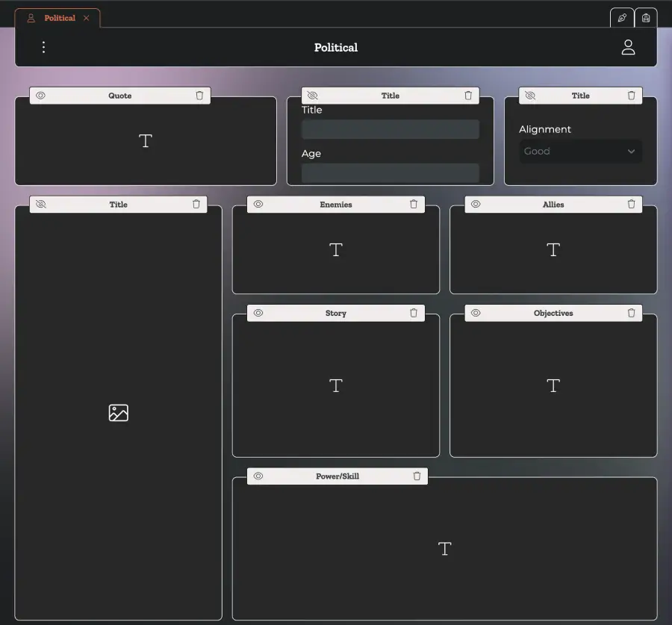Close the Political tab

86,18
